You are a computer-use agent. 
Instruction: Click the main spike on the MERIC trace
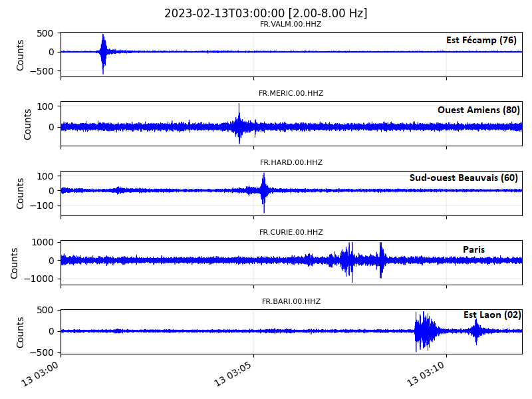tap(239, 124)
